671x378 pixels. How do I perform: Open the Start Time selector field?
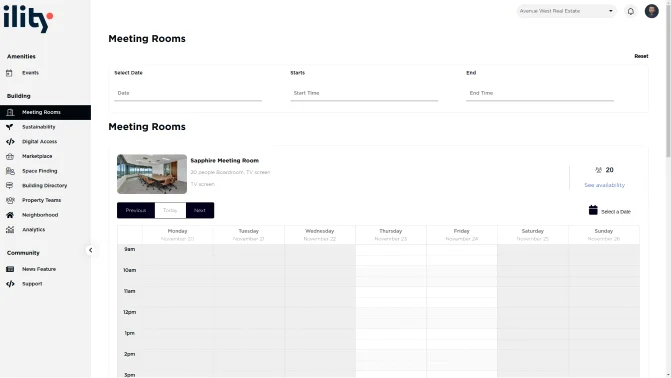point(364,93)
